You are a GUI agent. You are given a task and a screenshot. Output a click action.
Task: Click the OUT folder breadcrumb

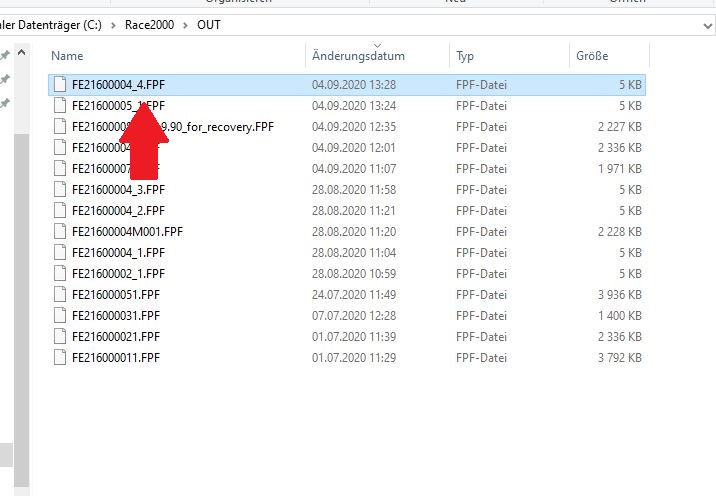pyautogui.click(x=209, y=25)
